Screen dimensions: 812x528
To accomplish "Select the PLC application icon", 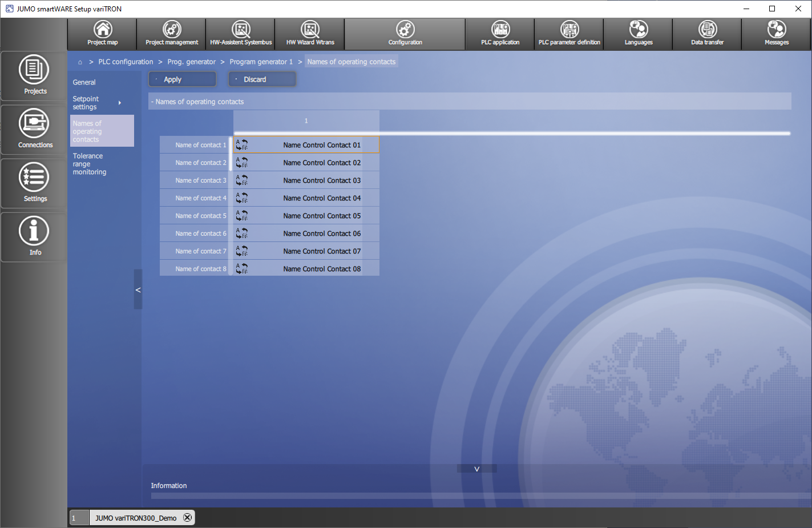I will (x=500, y=34).
